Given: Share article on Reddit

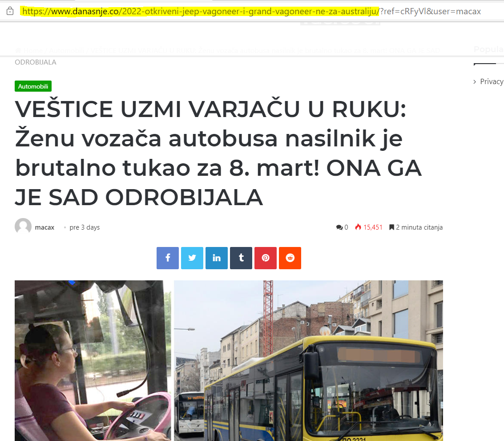Looking at the screenshot, I should click(290, 258).
